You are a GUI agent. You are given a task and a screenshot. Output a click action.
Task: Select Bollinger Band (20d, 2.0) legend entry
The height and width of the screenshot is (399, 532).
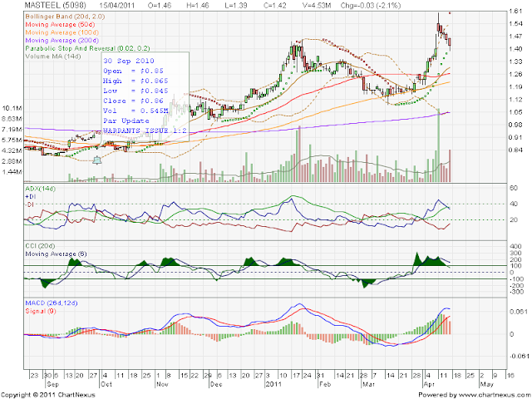(x=65, y=17)
